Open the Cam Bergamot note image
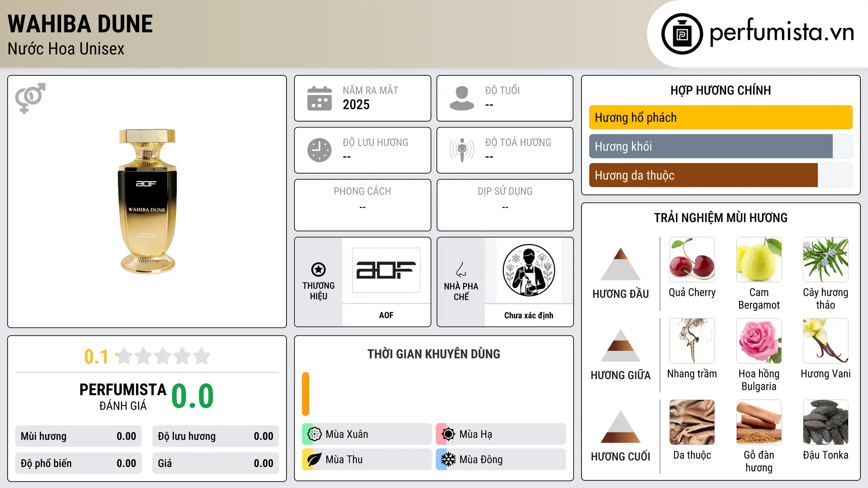 [759, 260]
